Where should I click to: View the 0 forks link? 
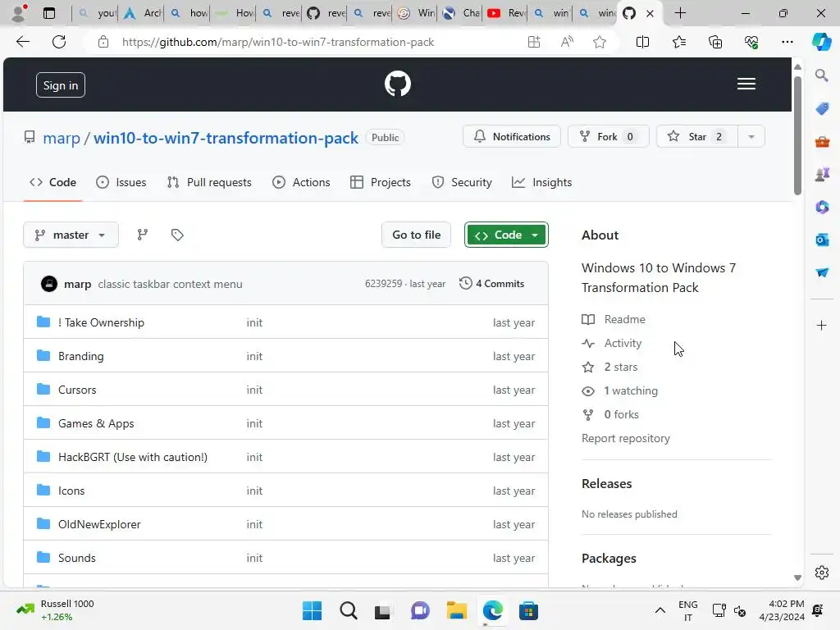click(x=610, y=414)
